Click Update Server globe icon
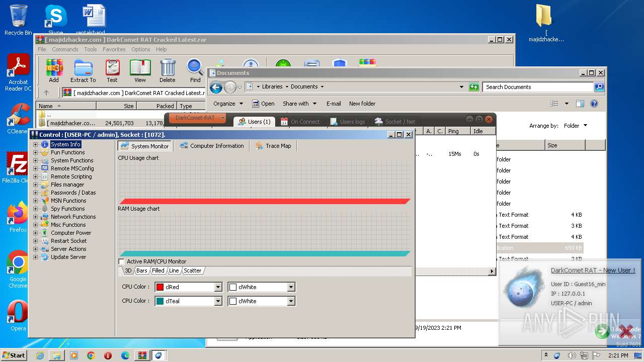Viewport: 644px width, 362px height. pos(45,257)
